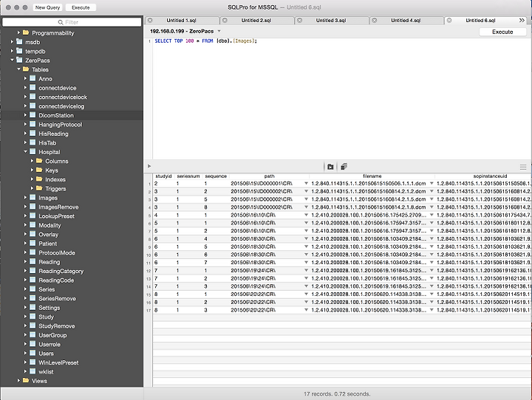Click the Series table icon
The width and height of the screenshot is (532, 400).
(33, 289)
